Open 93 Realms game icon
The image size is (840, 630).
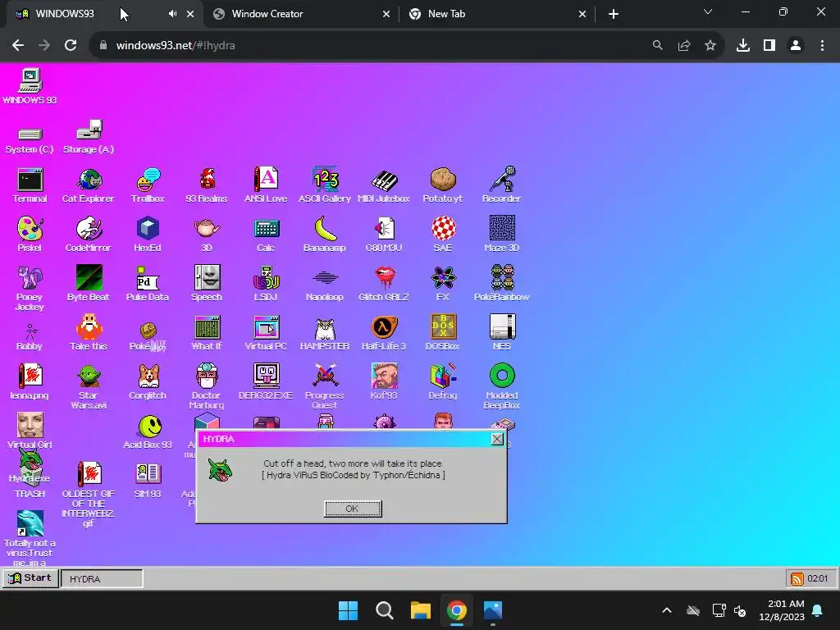click(x=207, y=185)
